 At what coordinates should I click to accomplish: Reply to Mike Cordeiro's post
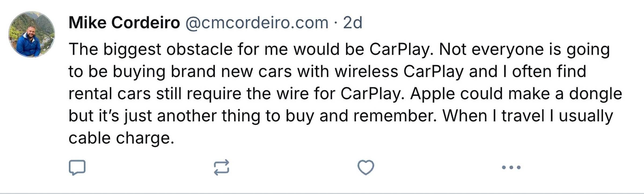point(77,167)
